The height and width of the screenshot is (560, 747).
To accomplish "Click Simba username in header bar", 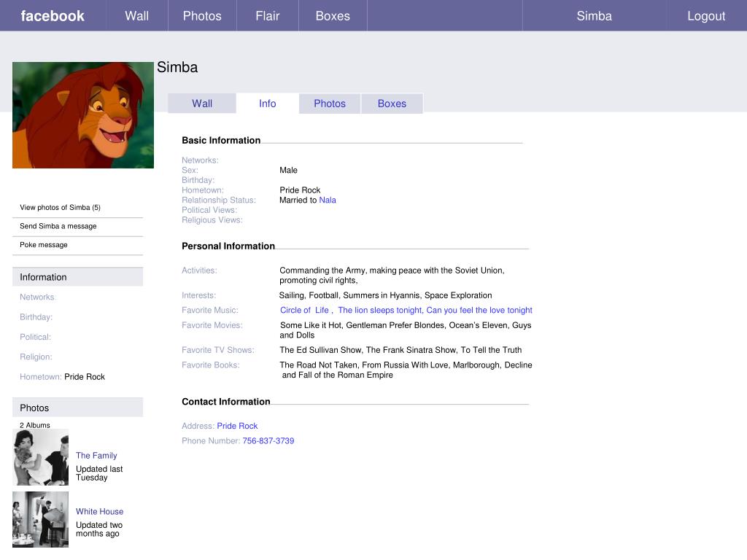I will coord(594,16).
